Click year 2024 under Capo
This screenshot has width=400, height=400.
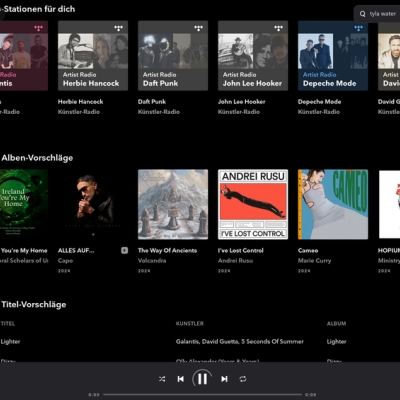(x=64, y=271)
